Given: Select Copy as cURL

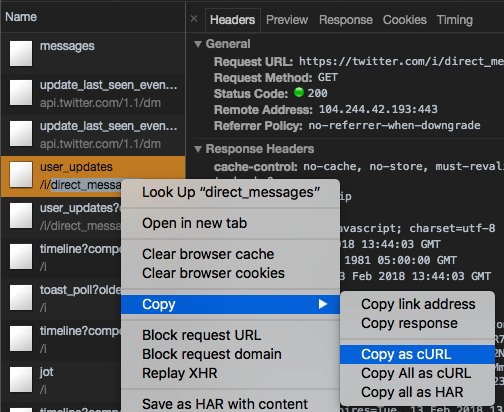Looking at the screenshot, I should (417, 354).
